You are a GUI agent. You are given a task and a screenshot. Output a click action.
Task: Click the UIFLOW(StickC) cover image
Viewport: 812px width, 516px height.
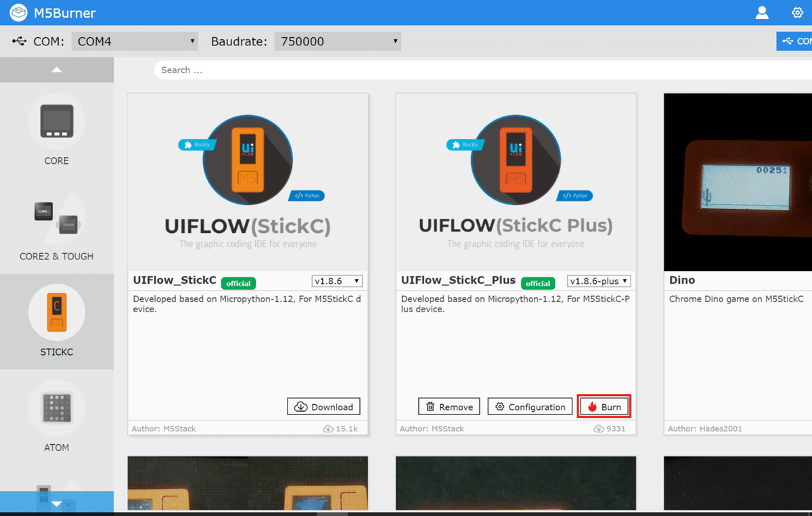point(248,181)
